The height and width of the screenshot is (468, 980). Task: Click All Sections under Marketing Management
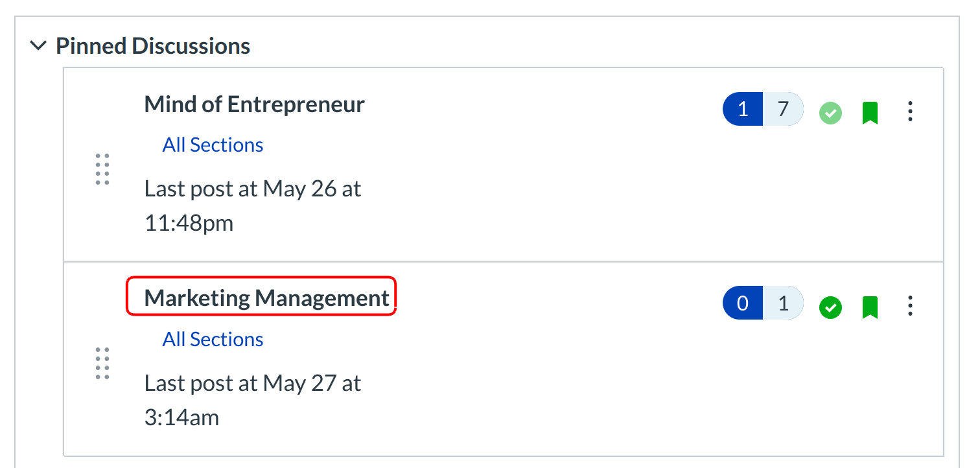click(x=213, y=339)
